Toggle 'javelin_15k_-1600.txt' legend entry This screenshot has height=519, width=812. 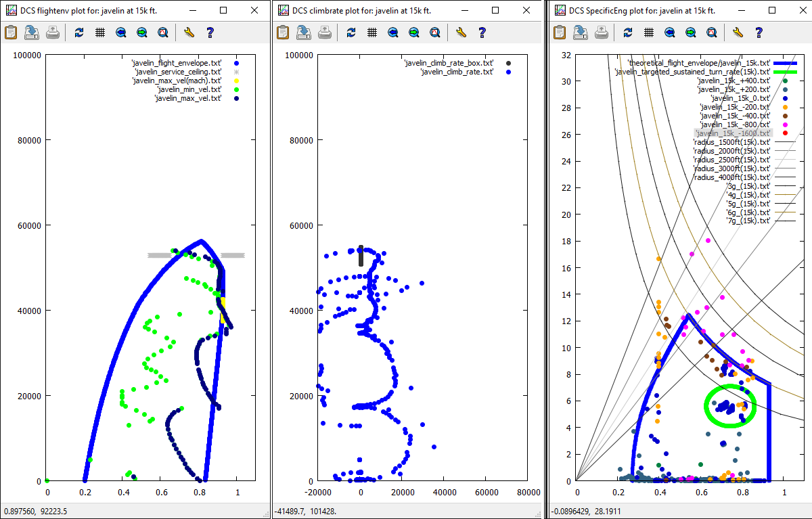732,133
